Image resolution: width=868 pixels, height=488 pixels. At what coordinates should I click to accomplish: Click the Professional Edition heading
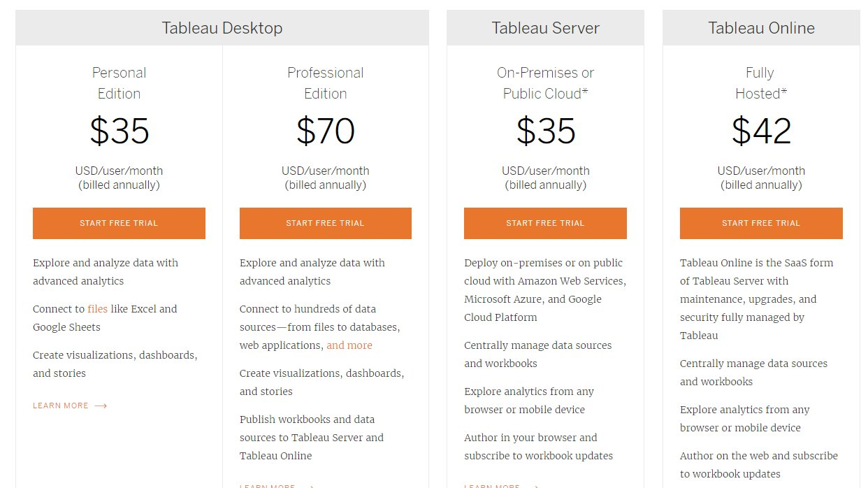(325, 83)
